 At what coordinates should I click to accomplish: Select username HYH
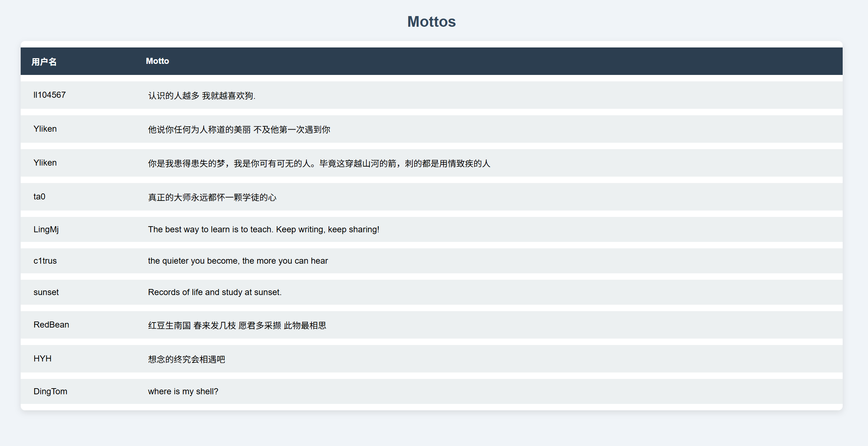point(42,359)
